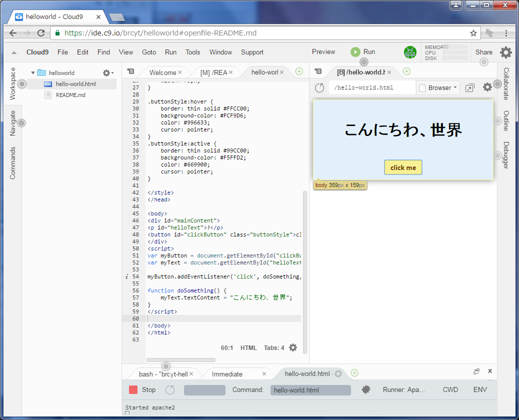The image size is (519, 420).
Task: Add new tab in preview pane
Action: (x=407, y=71)
